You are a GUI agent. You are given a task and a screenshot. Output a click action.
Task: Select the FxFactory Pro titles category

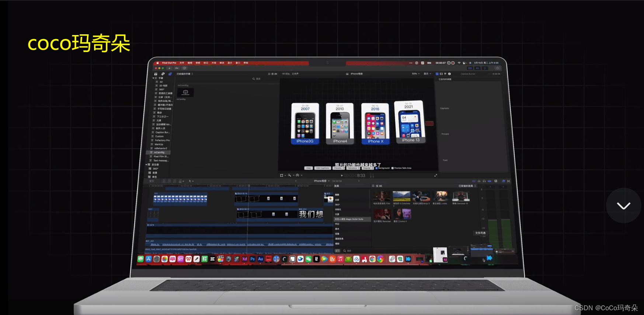[x=162, y=141]
